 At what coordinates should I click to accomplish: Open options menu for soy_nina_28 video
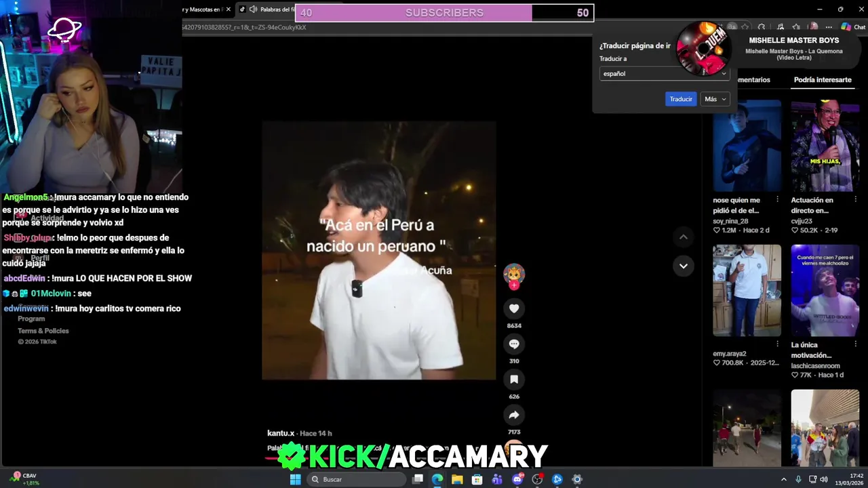click(x=777, y=200)
